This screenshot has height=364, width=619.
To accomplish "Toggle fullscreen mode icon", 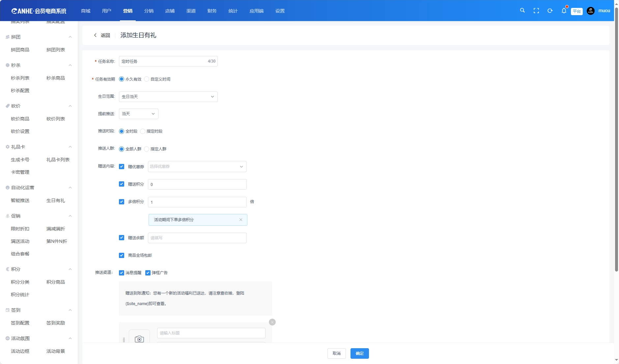I will click(x=536, y=11).
